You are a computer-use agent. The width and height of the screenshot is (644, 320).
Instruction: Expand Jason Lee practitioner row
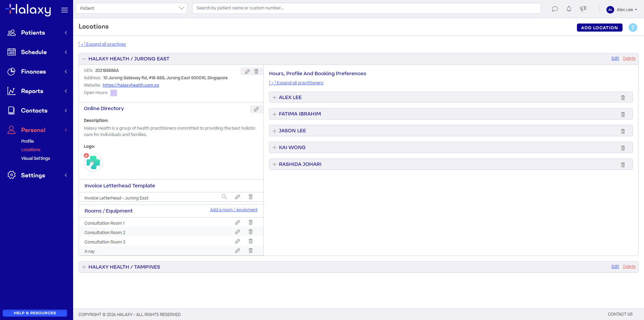[x=275, y=131]
